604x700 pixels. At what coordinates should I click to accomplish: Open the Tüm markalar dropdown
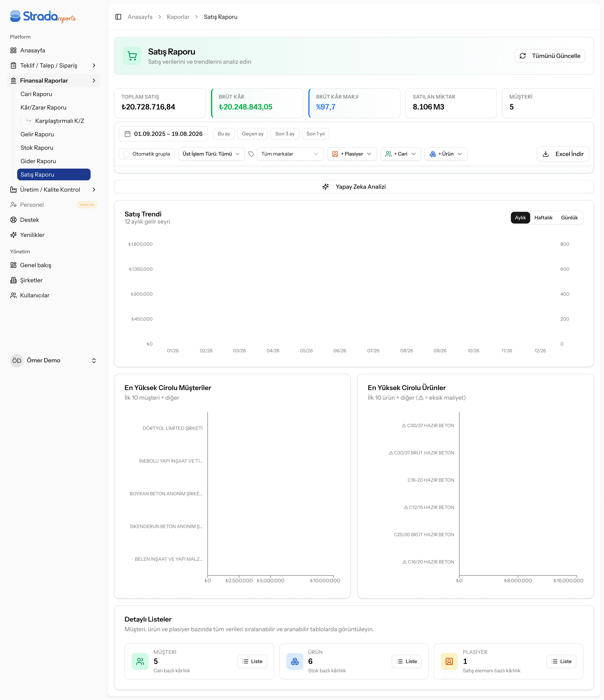coord(290,154)
